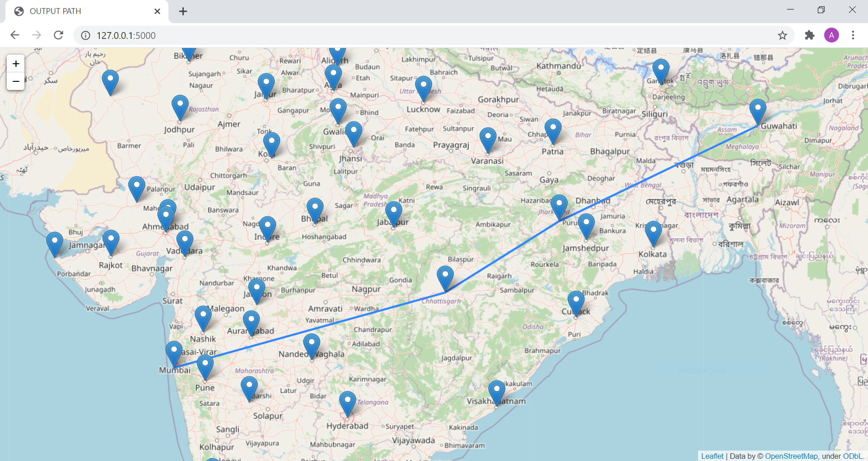Screen dimensions: 868x461
Task: Click the map marker at Kolkata
Action: coord(653,234)
